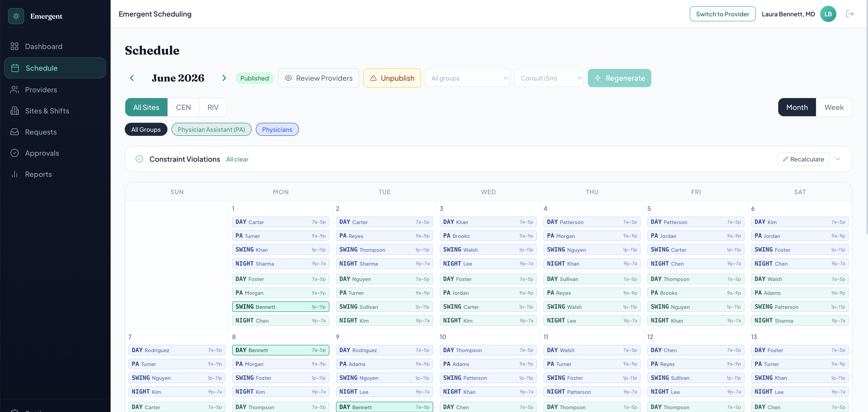Open NIGHT Sharma shift on June 2
The image size is (868, 412).
point(384,263)
